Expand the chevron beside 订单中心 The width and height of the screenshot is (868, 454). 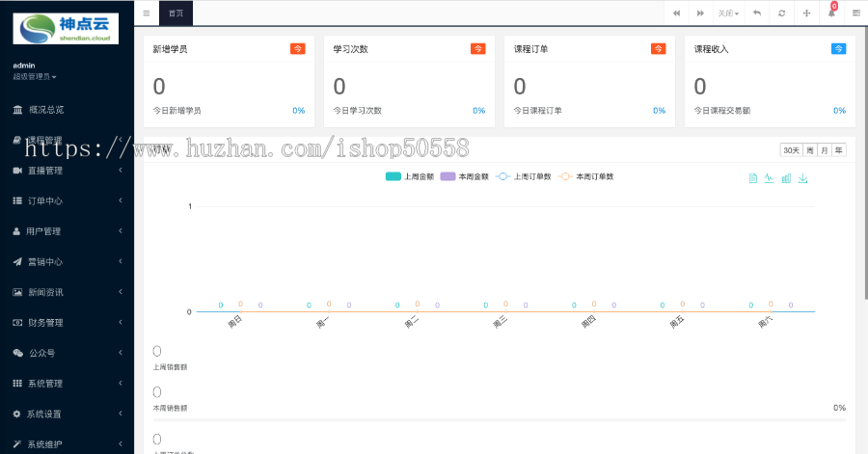coord(121,200)
